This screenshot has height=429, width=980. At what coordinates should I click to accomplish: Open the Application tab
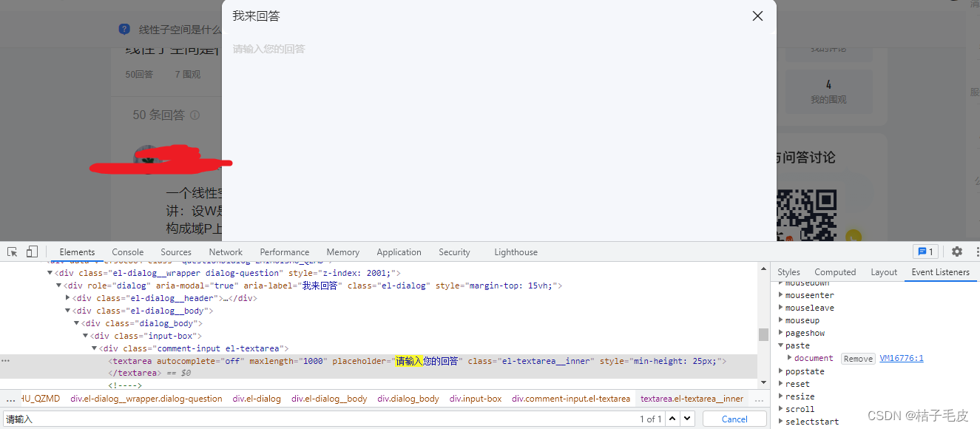click(x=399, y=252)
